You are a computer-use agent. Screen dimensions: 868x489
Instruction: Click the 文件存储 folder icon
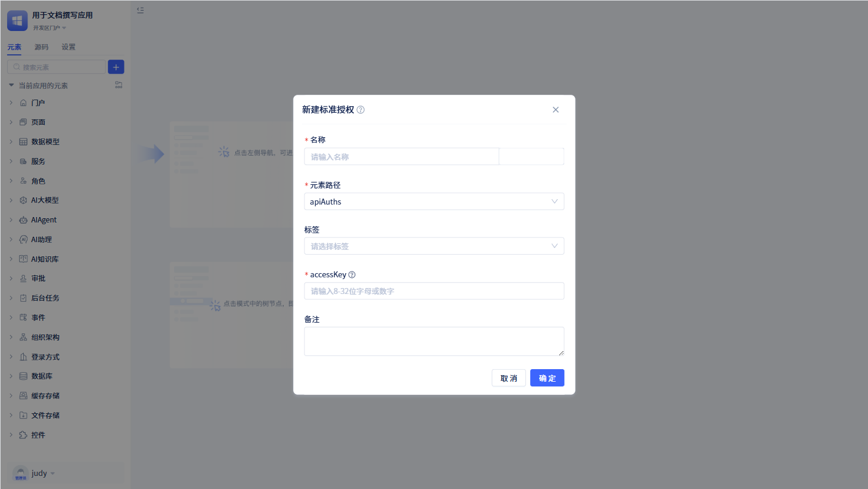tap(23, 416)
